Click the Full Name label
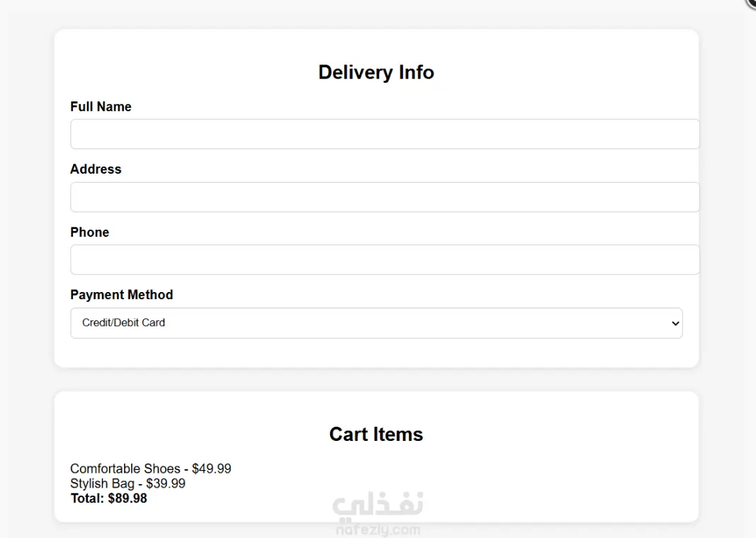This screenshot has width=756, height=538. tap(101, 106)
